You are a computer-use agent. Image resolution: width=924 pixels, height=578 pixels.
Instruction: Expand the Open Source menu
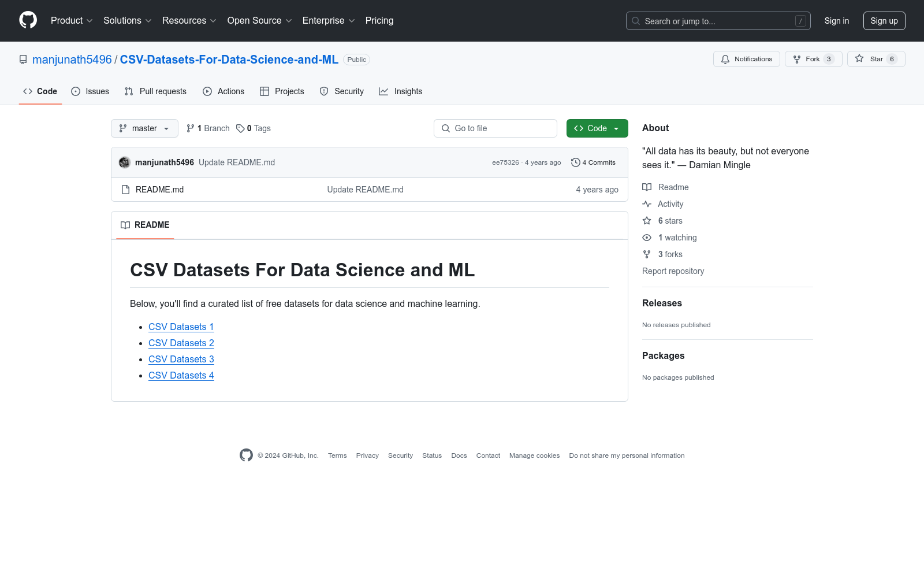click(x=260, y=21)
